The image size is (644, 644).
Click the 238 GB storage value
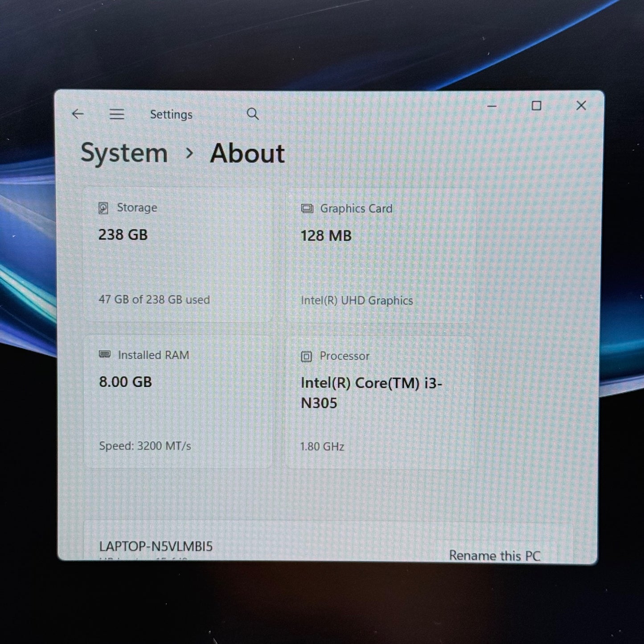pos(123,235)
